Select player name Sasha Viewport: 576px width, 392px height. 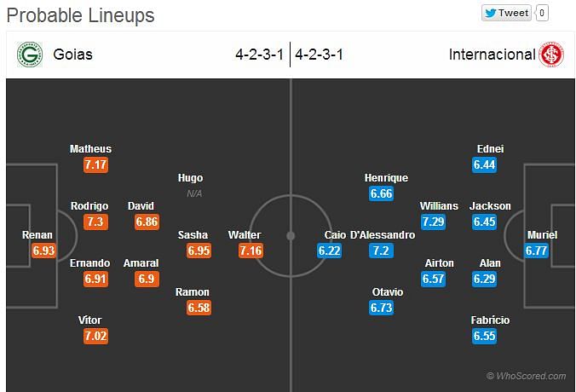tap(193, 234)
